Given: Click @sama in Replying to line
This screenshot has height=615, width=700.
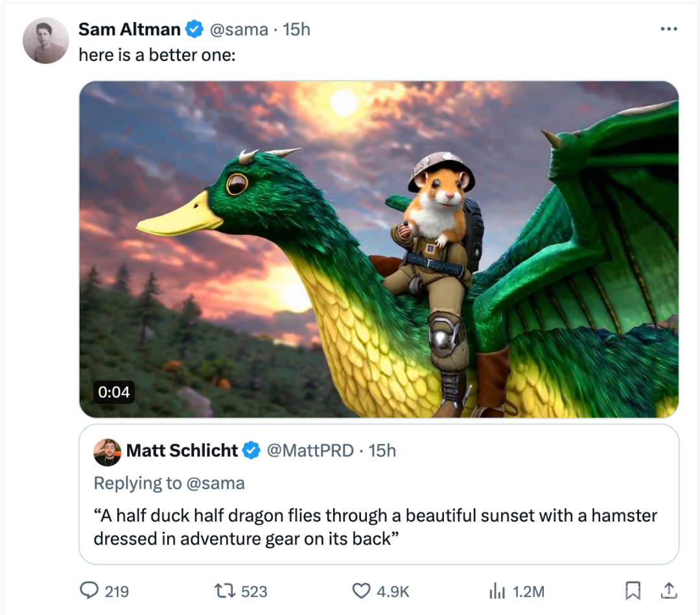Looking at the screenshot, I should point(215,483).
